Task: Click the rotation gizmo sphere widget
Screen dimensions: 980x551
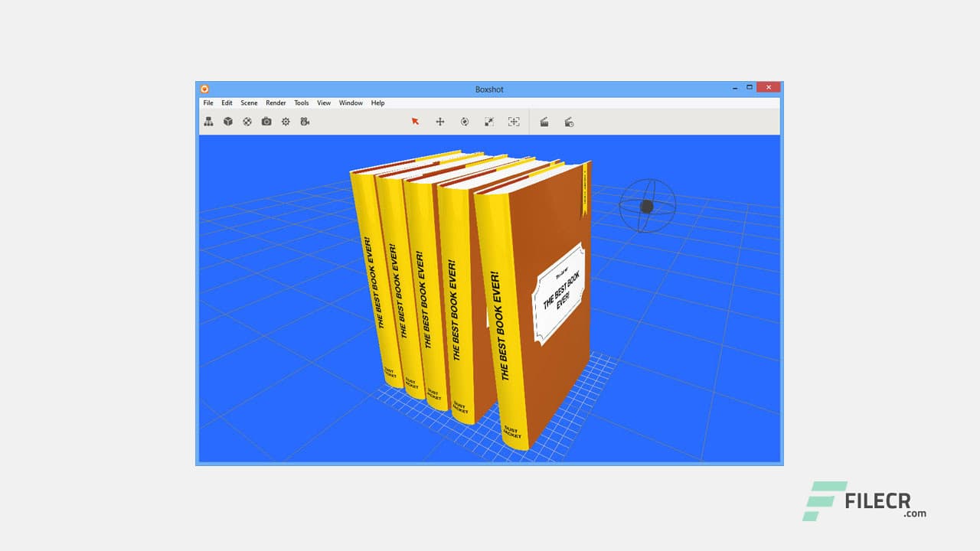Action: point(647,207)
